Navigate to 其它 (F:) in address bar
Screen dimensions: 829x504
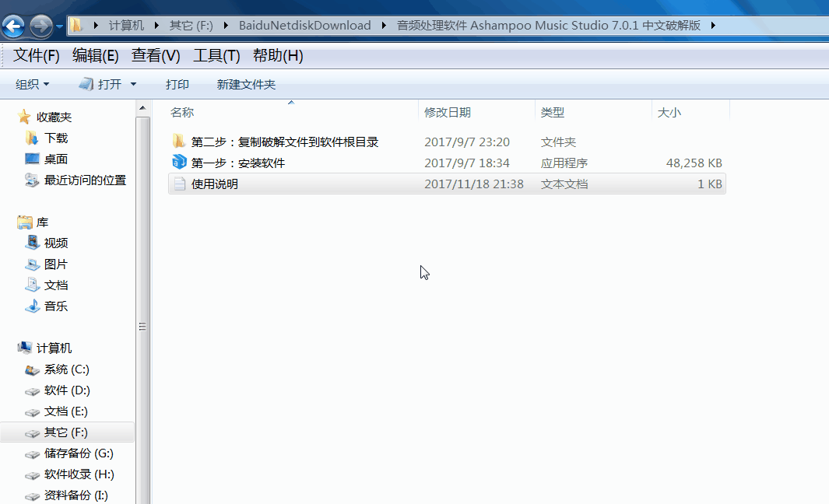click(x=191, y=26)
